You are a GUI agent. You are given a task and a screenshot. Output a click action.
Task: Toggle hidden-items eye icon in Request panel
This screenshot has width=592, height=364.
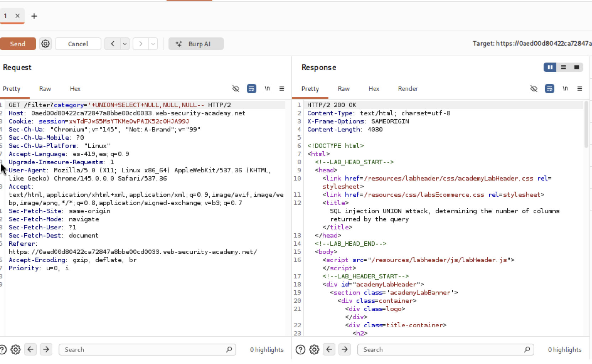236,89
